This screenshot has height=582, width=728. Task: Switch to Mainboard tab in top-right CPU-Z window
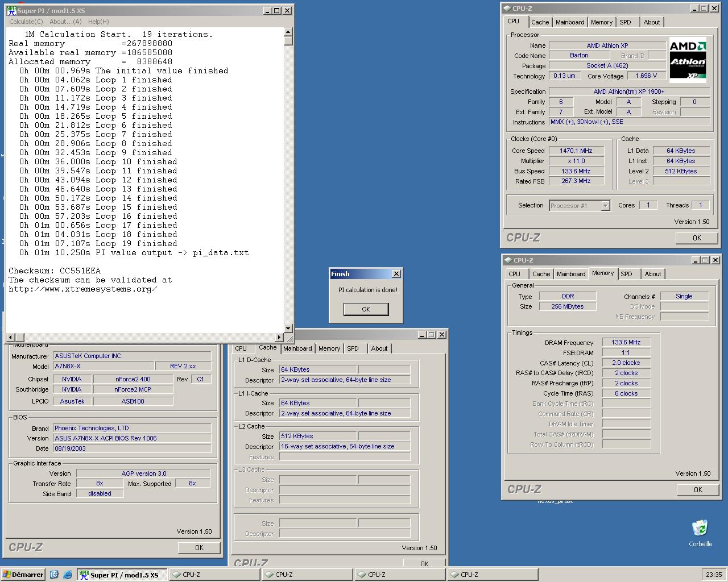tap(570, 22)
